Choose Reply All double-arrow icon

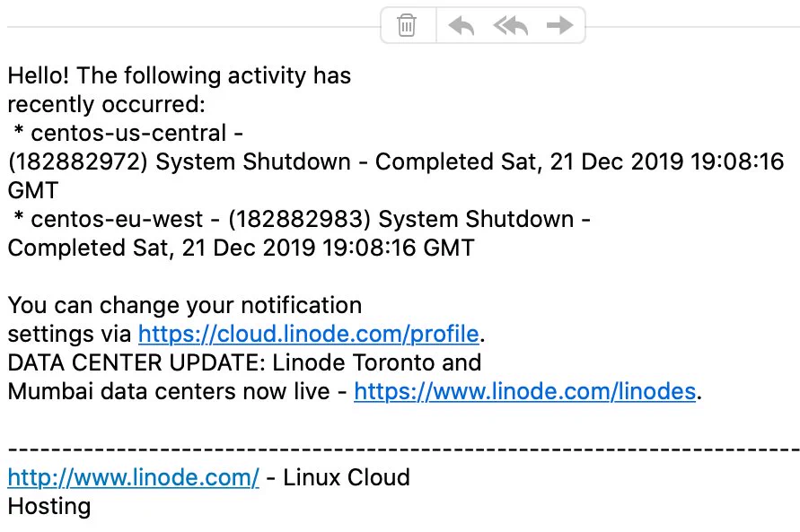point(511,25)
